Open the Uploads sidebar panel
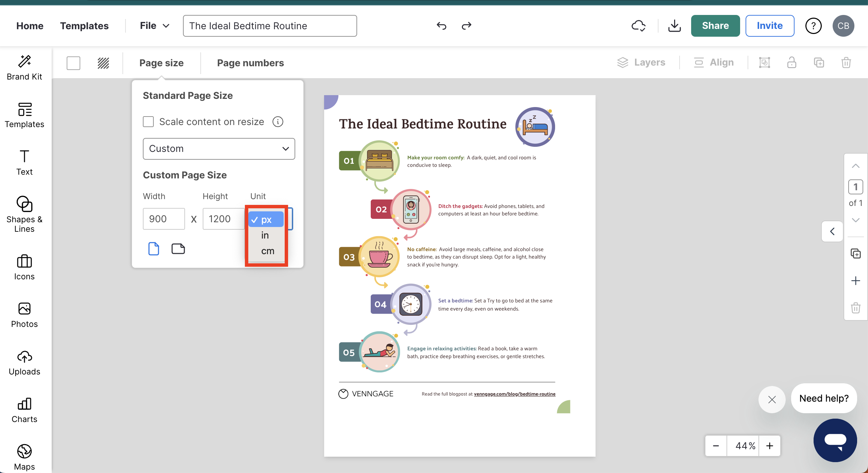 click(x=24, y=363)
